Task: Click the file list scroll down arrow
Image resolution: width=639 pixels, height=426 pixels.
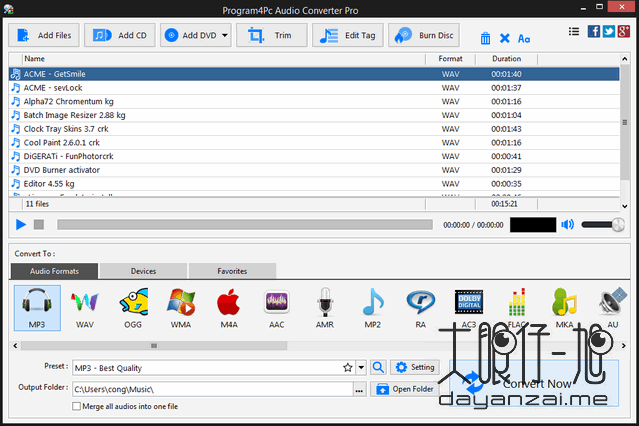Action: coord(625,206)
